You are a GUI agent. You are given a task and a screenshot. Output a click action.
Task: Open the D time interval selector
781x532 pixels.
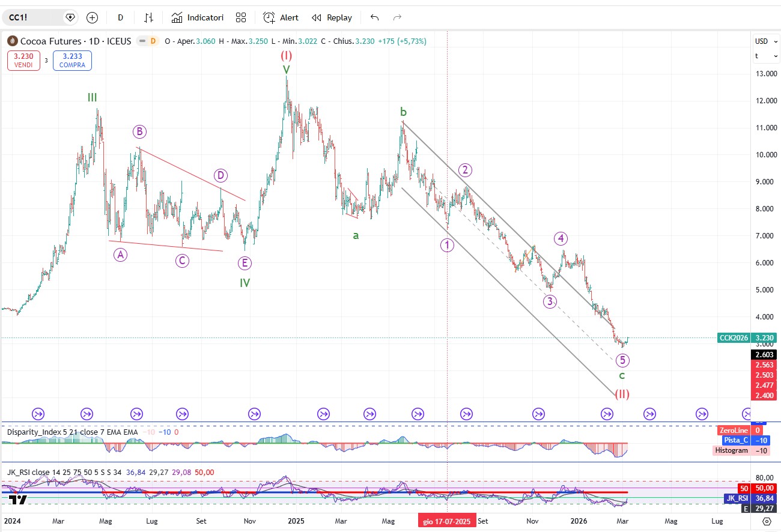click(x=120, y=17)
